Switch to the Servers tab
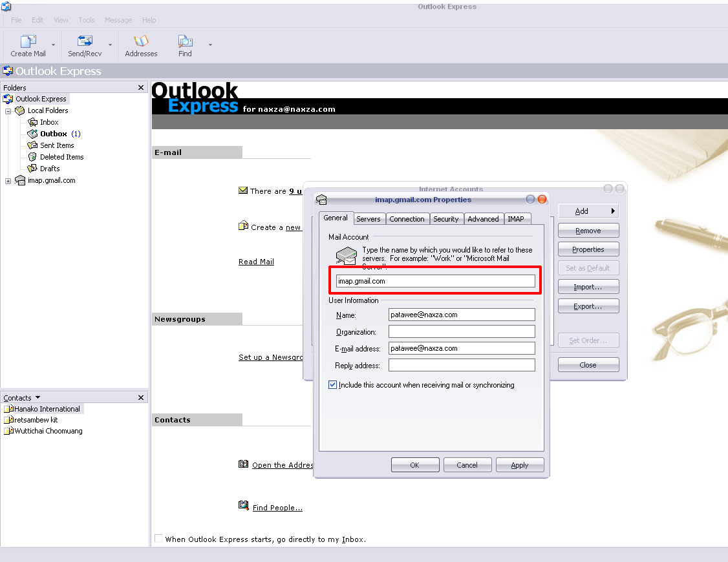This screenshot has height=562, width=728. tap(368, 219)
